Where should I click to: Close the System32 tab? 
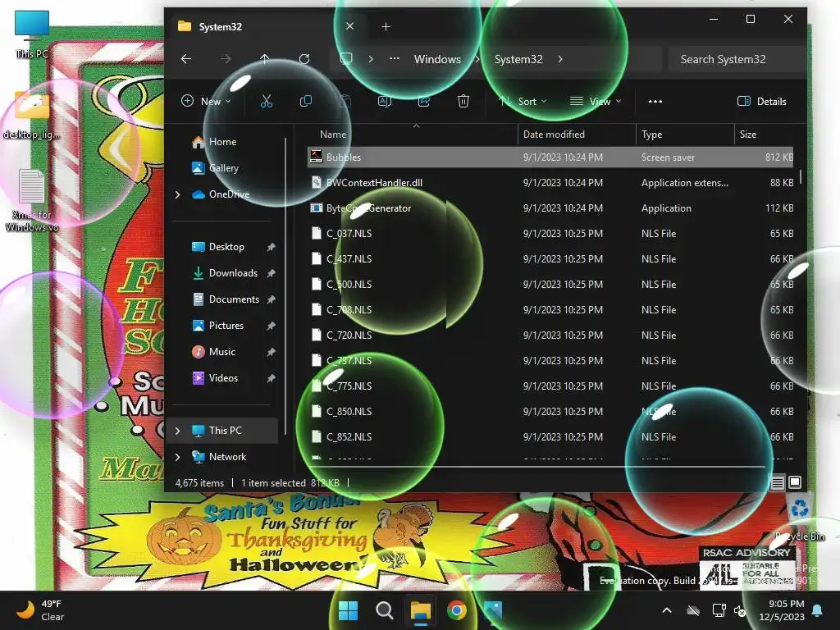pos(349,25)
